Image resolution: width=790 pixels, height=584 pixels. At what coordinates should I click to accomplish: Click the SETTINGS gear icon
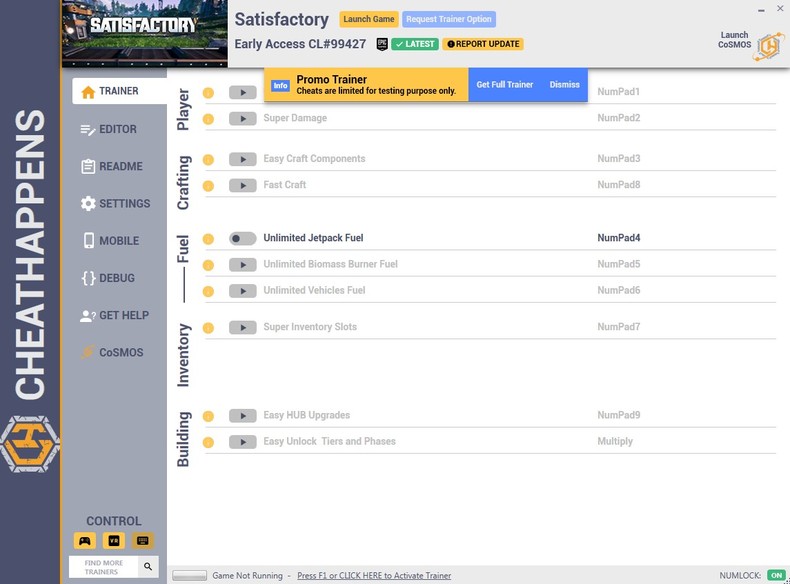tap(88, 204)
